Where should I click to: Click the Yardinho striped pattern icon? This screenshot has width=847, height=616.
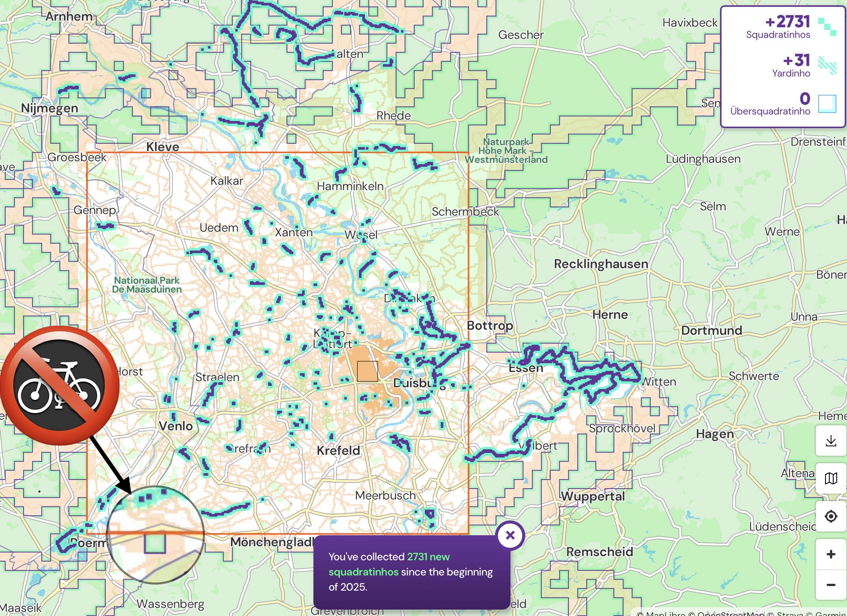tap(827, 65)
